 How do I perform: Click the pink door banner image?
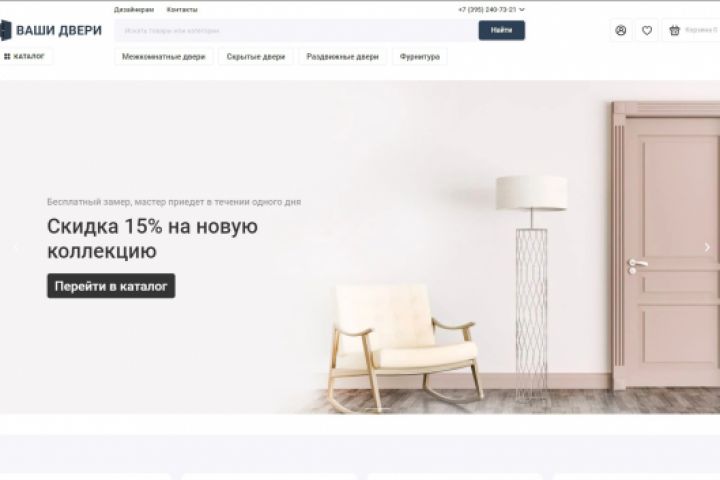tap(666, 246)
